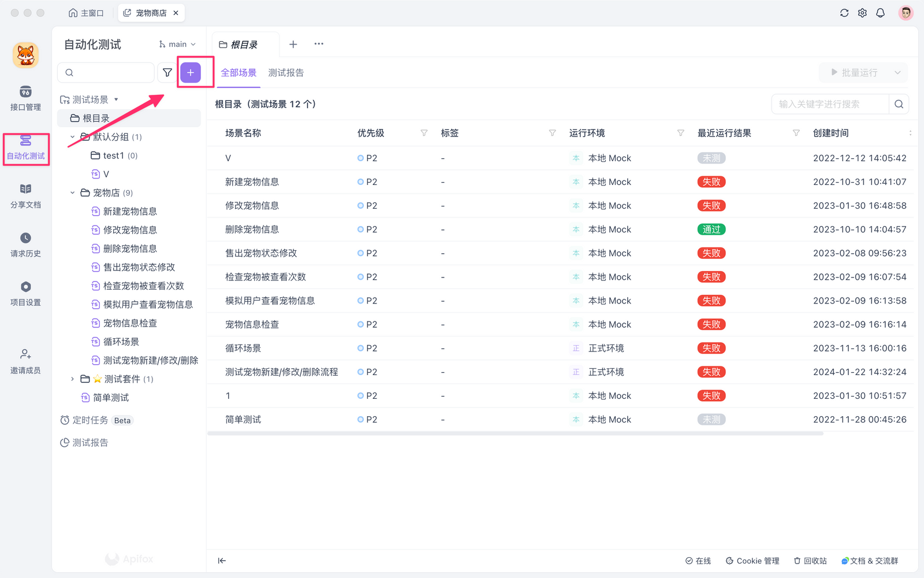Go to 主窗口 via the home icon

coord(85,12)
